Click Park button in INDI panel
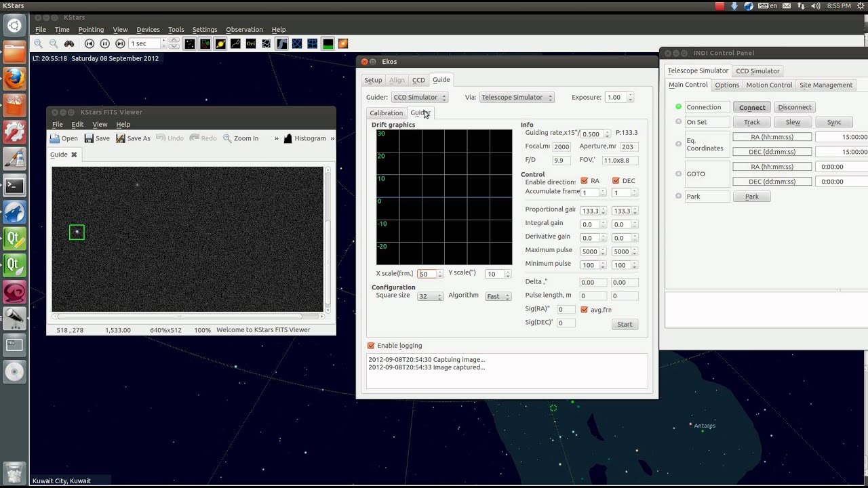Viewport: 868px width, 488px height. point(752,197)
